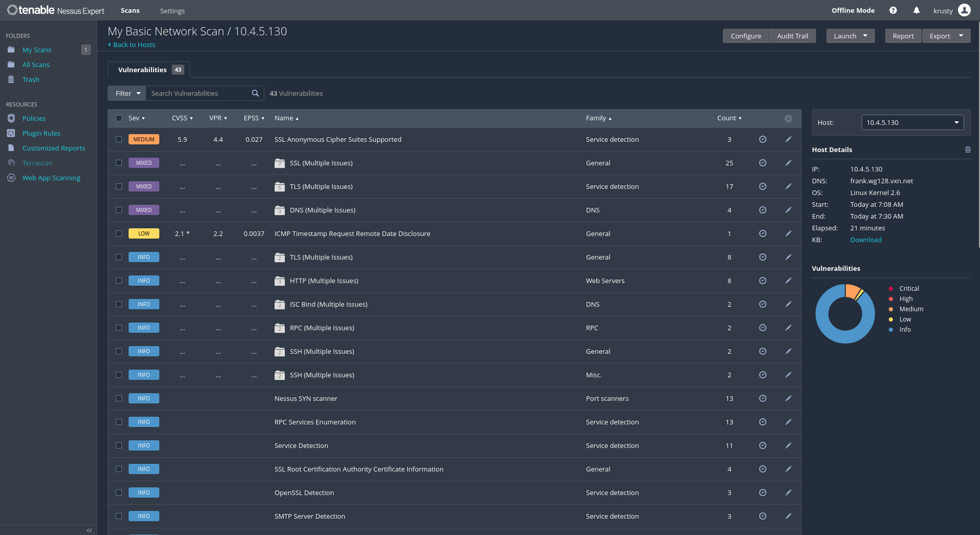
Task: Click the Web App Scanning icon
Action: point(11,178)
